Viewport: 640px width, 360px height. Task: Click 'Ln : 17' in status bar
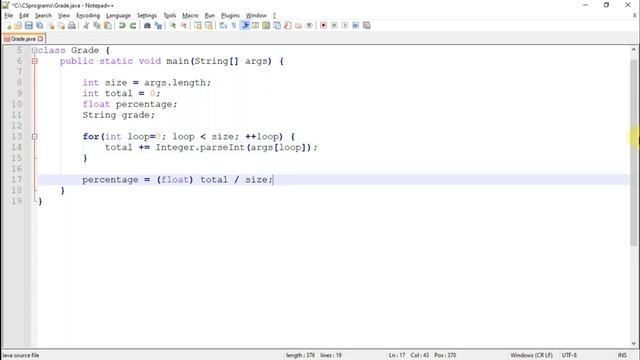(x=397, y=355)
